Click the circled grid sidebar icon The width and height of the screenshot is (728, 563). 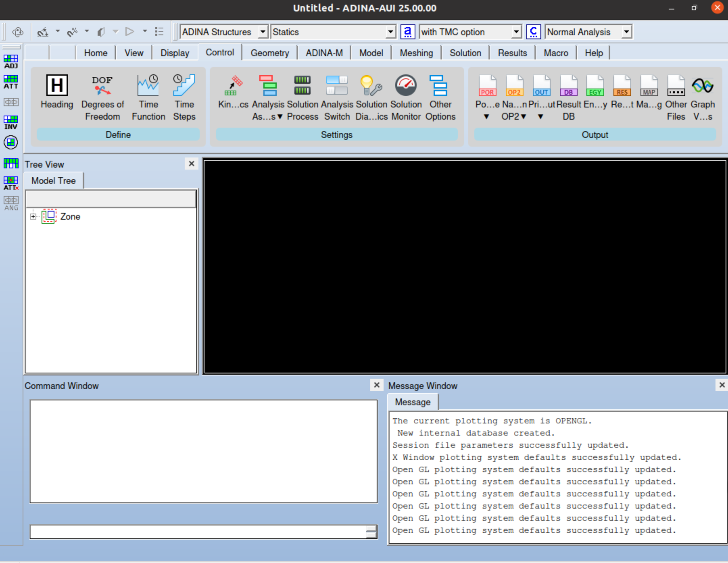click(11, 142)
